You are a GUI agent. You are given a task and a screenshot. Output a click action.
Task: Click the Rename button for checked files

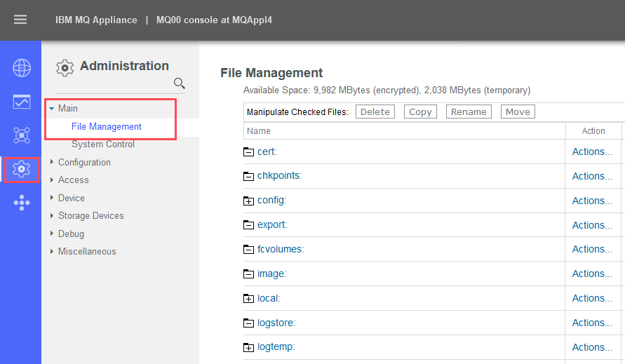tap(469, 112)
